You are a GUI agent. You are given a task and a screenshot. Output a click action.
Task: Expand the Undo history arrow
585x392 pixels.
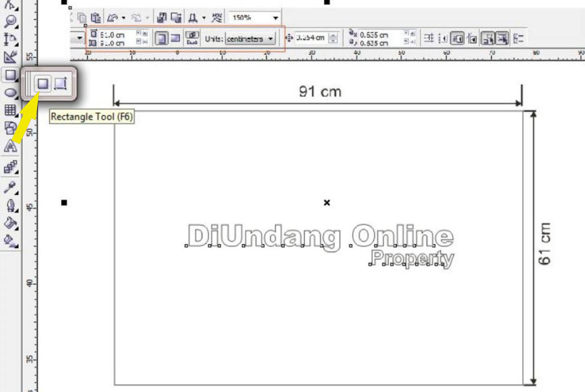(x=123, y=18)
